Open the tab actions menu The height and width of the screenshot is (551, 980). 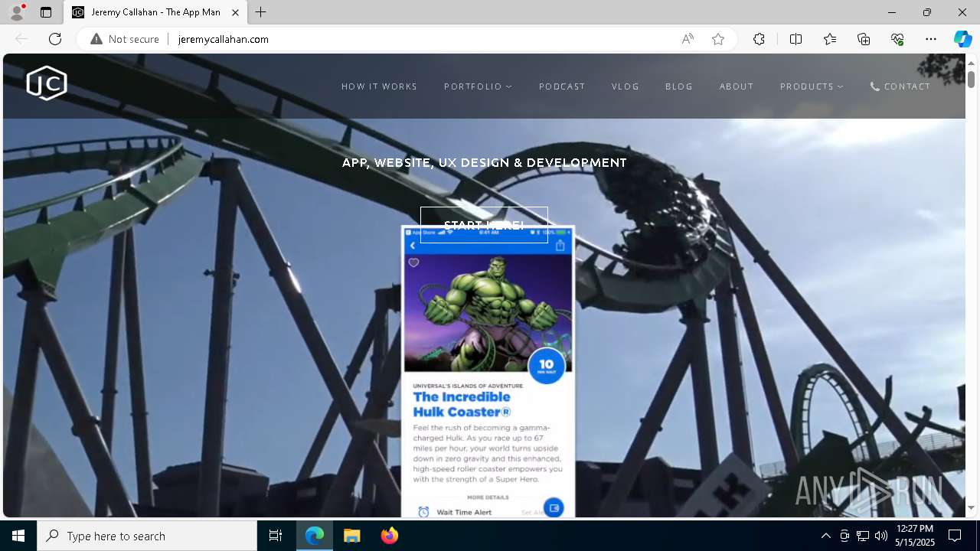(x=46, y=12)
